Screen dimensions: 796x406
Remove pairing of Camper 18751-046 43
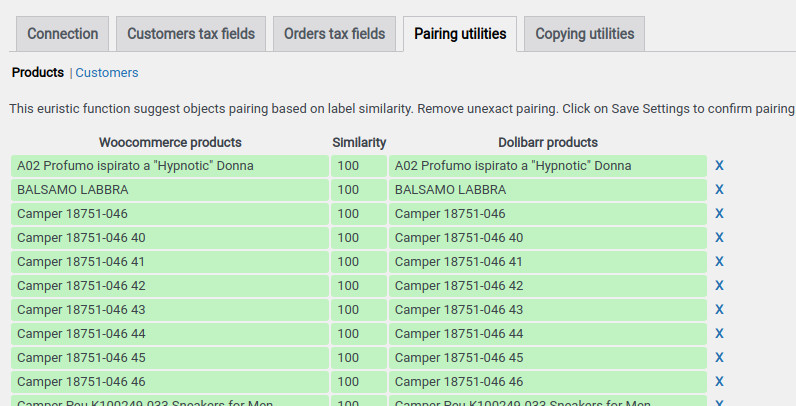coord(719,310)
